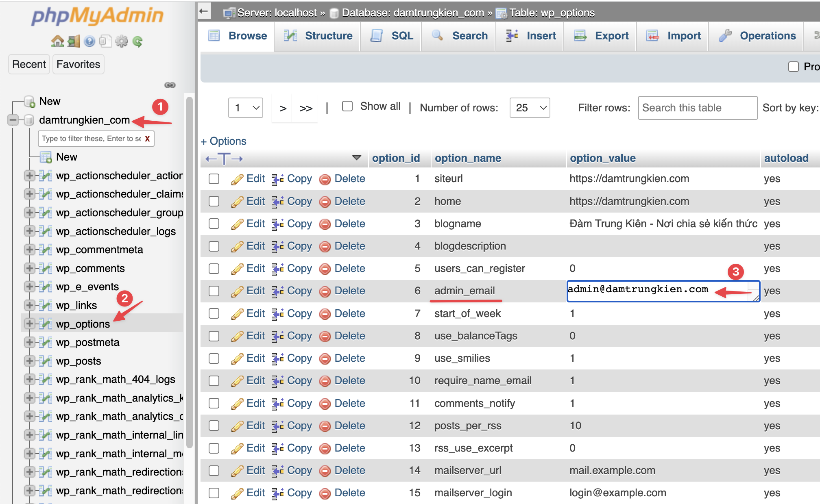
Task: Click the Recent button
Action: tap(29, 64)
